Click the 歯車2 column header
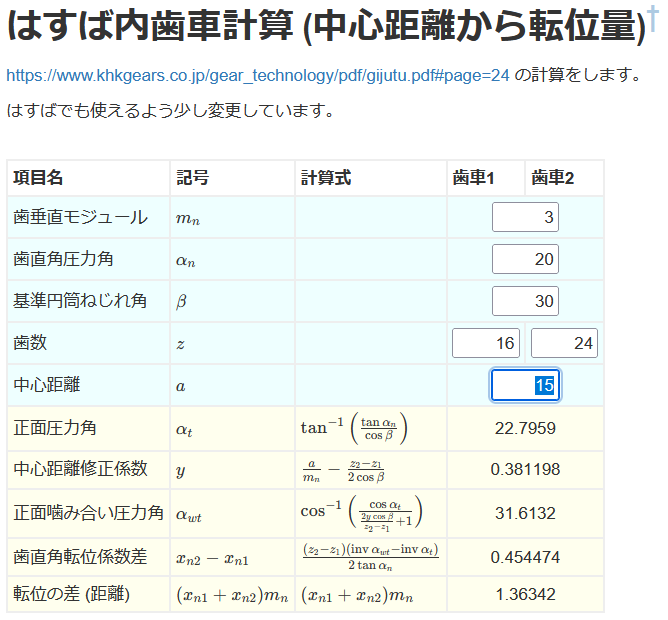This screenshot has height=620, width=668. click(x=553, y=178)
